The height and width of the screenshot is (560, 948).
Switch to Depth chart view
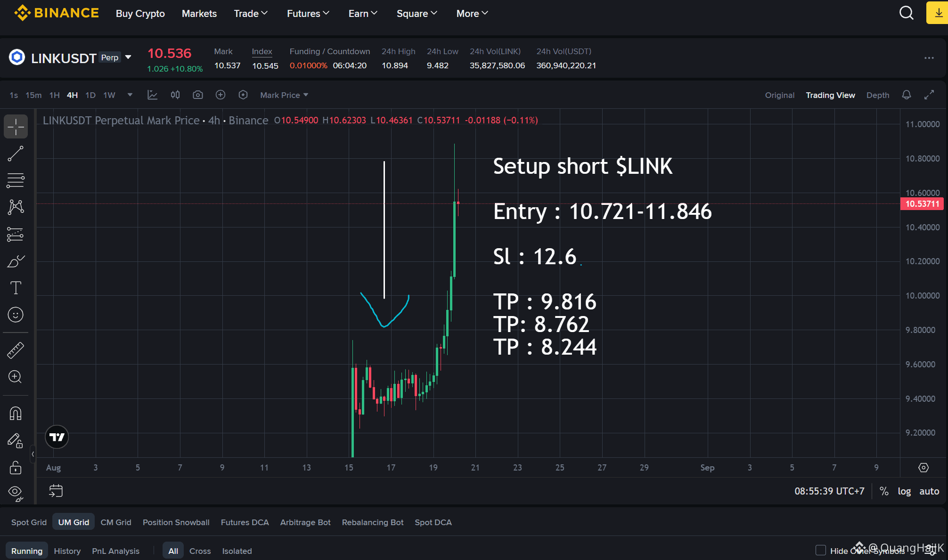[878, 95]
